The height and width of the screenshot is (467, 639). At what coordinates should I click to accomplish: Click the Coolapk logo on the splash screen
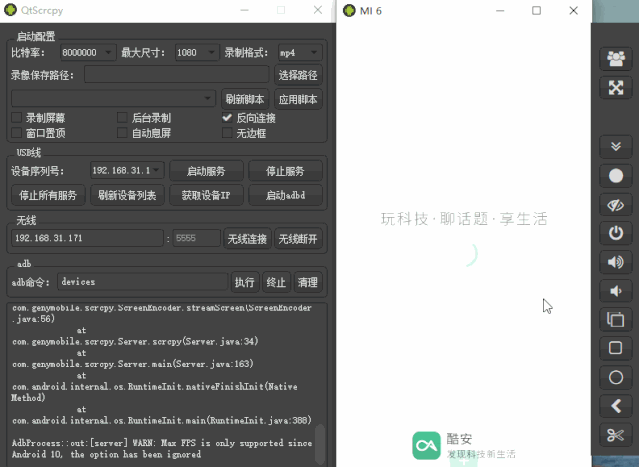(x=426, y=445)
